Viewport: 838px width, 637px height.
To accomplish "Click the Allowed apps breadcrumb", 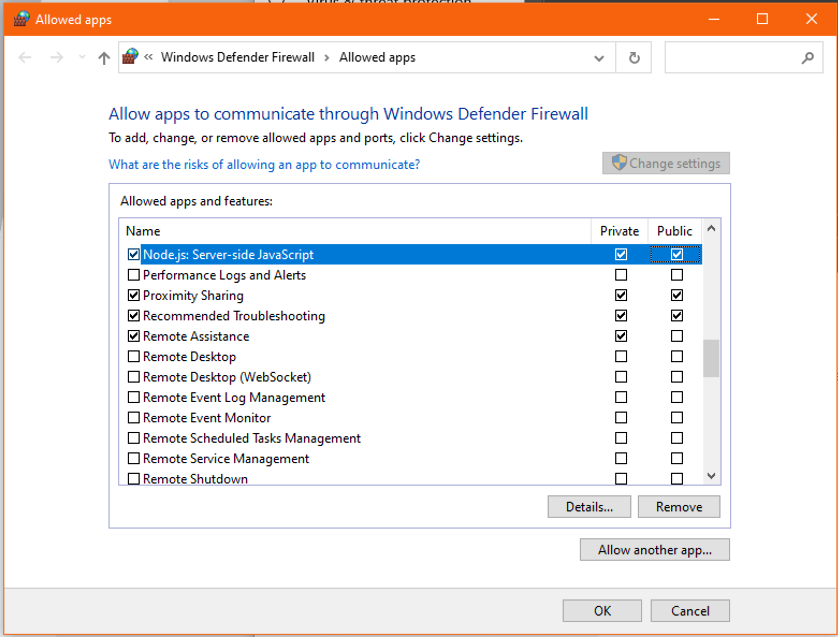I will pyautogui.click(x=377, y=57).
